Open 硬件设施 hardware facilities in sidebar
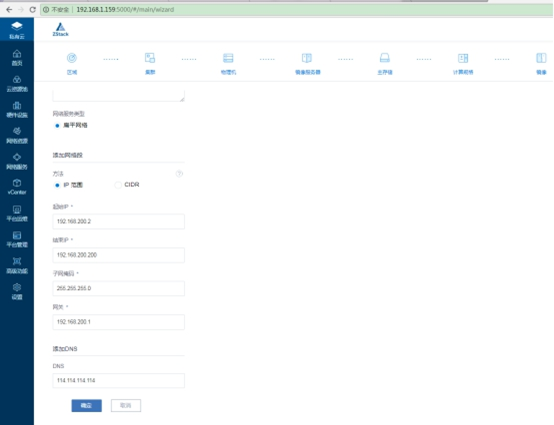Image resolution: width=554 pixels, height=425 pixels. pos(17,110)
